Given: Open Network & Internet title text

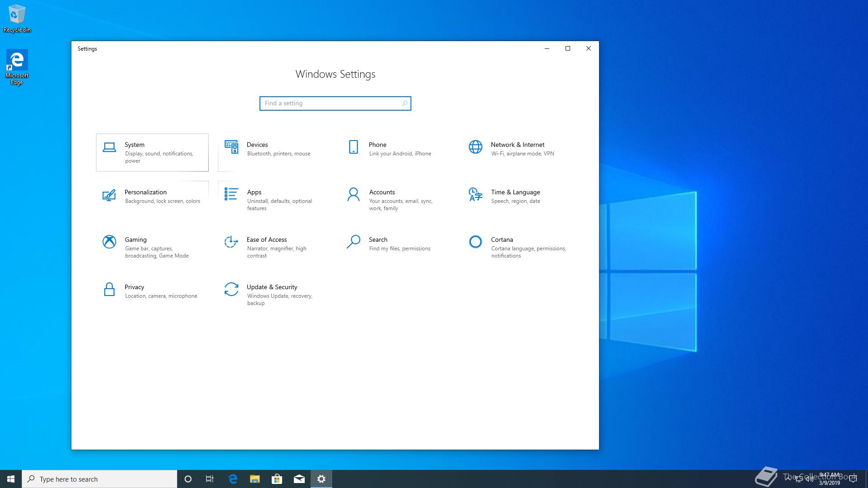Looking at the screenshot, I should [x=518, y=145].
